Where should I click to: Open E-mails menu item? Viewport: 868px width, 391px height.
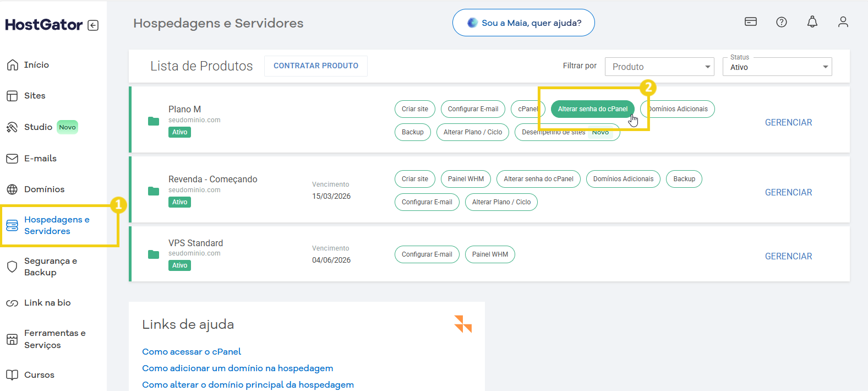[x=40, y=159]
